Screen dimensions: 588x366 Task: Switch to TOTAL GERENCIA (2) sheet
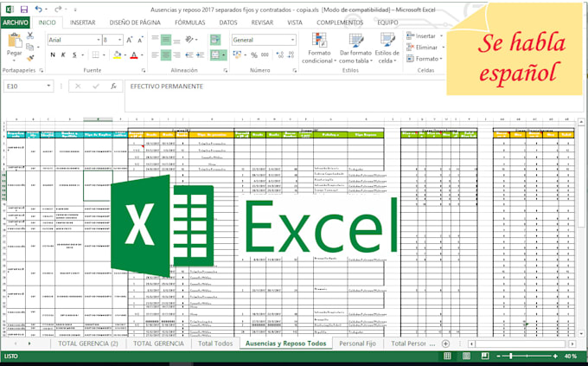[x=87, y=344]
